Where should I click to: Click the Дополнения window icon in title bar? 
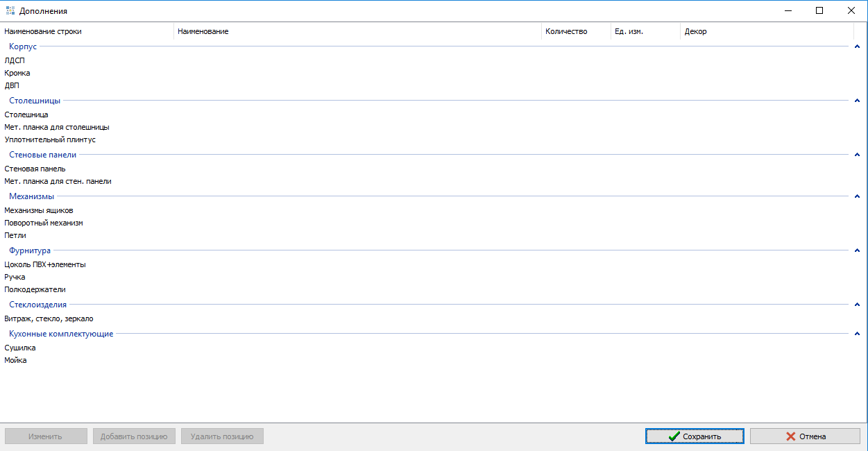[10, 11]
